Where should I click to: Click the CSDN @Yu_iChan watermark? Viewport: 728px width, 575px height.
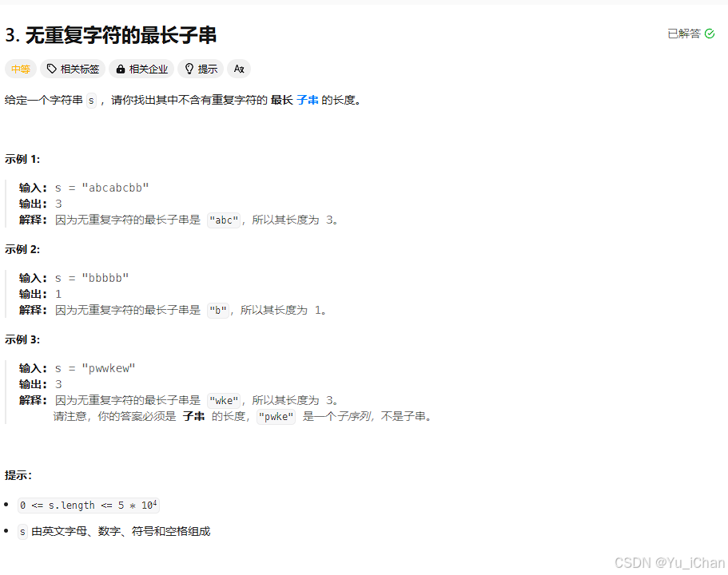point(670,563)
